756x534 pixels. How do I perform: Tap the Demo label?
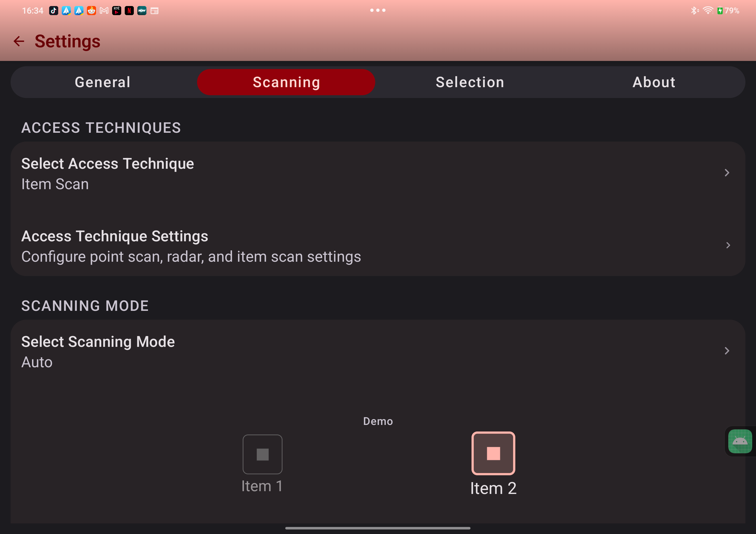point(378,421)
